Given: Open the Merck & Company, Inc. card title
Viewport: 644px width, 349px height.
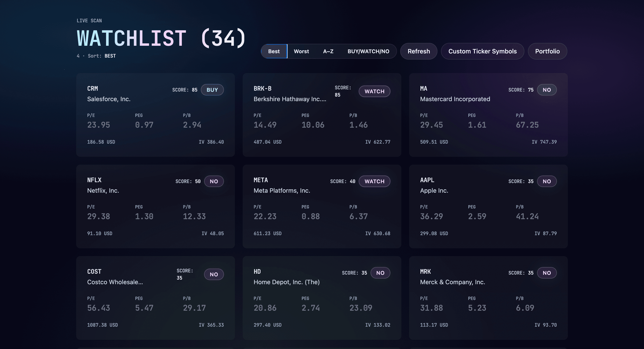Looking at the screenshot, I should 453,282.
